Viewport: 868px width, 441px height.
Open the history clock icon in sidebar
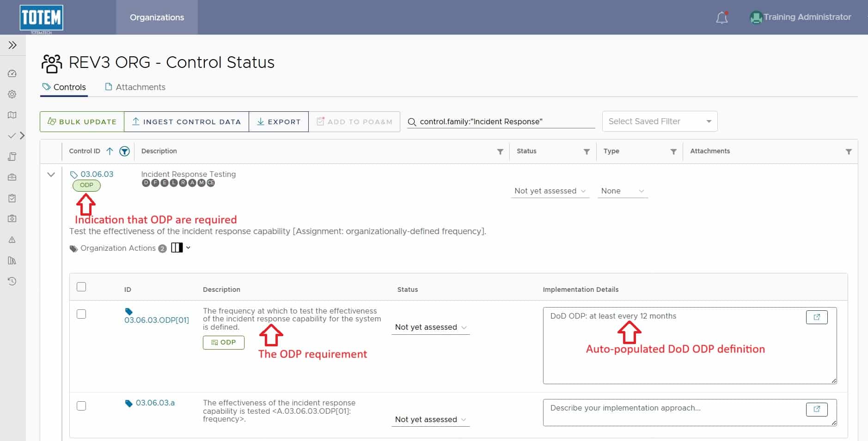coord(12,281)
